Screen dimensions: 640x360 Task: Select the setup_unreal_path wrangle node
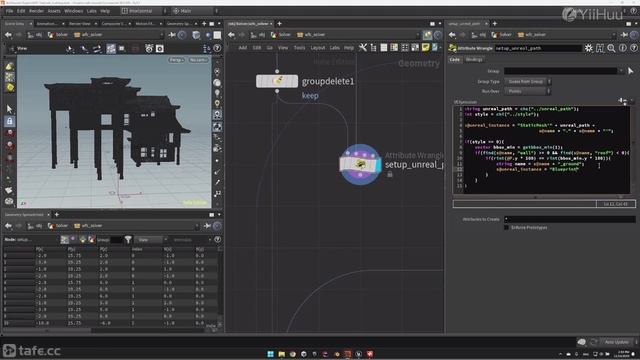pyautogui.click(x=360, y=164)
